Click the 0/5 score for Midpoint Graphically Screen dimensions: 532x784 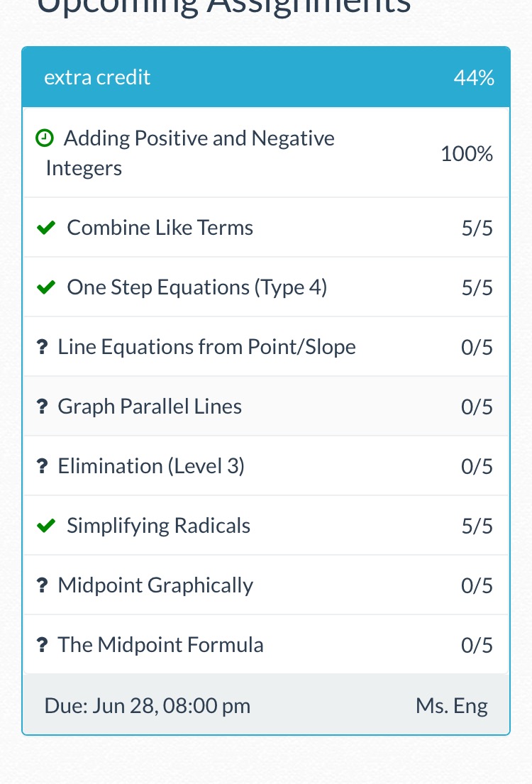pos(477,585)
